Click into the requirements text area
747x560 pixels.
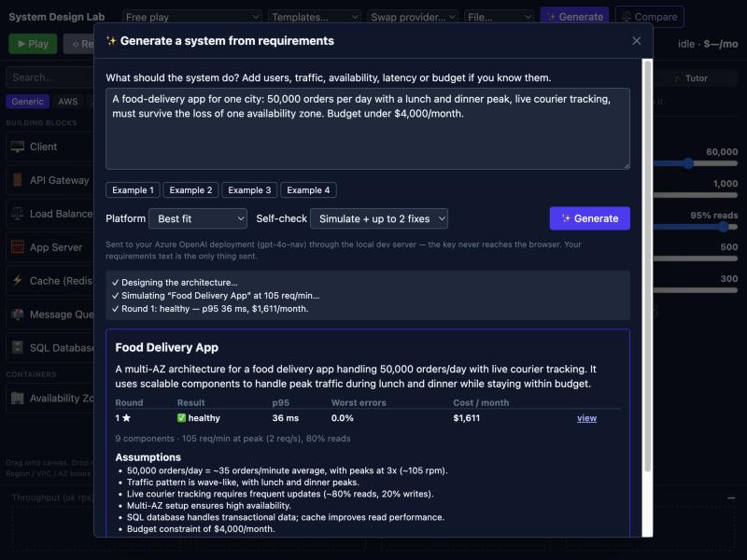(x=368, y=129)
